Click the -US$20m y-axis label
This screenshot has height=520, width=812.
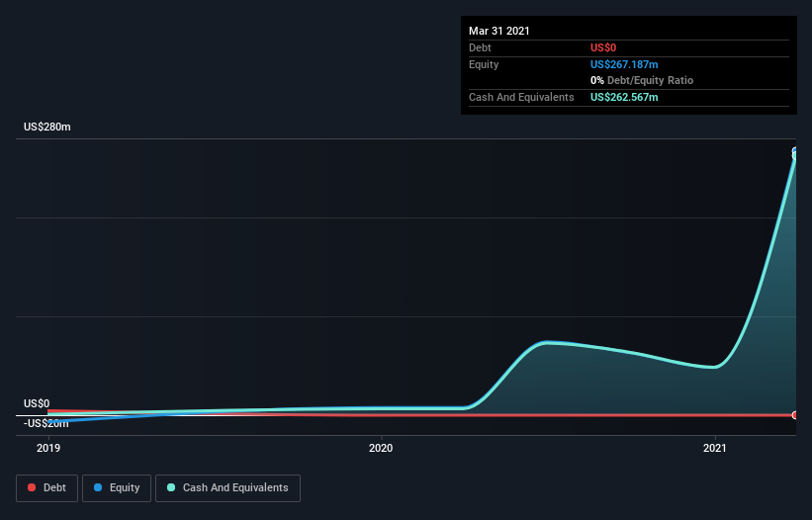pos(46,423)
